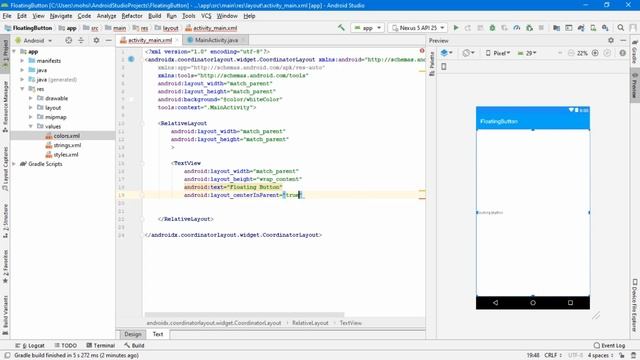640x360 pixels.
Task: Open the Refactor menu
Action: click(132, 16)
